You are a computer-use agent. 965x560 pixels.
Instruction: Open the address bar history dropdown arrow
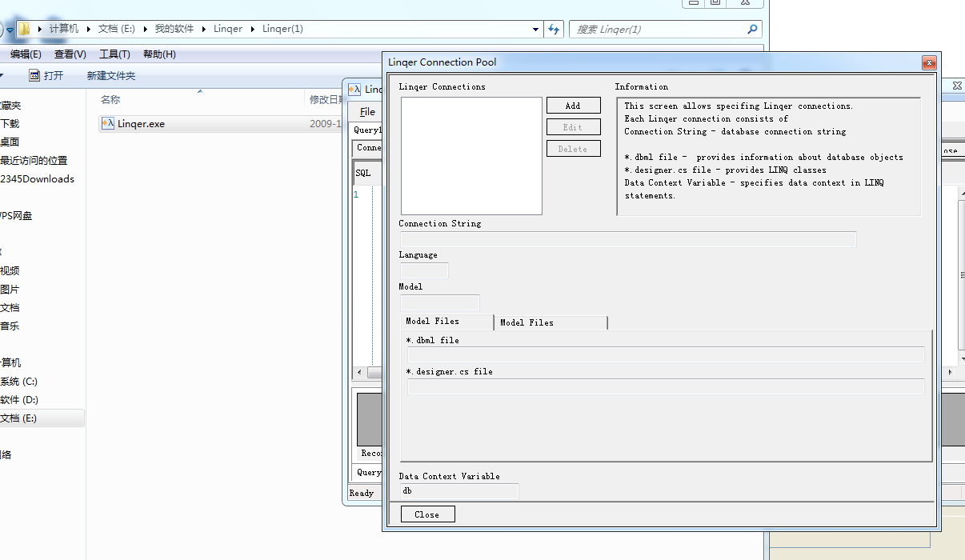[536, 29]
